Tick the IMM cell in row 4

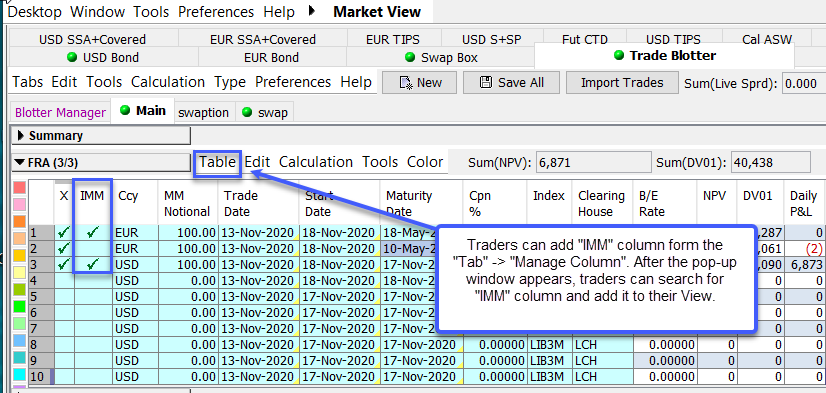(x=93, y=280)
